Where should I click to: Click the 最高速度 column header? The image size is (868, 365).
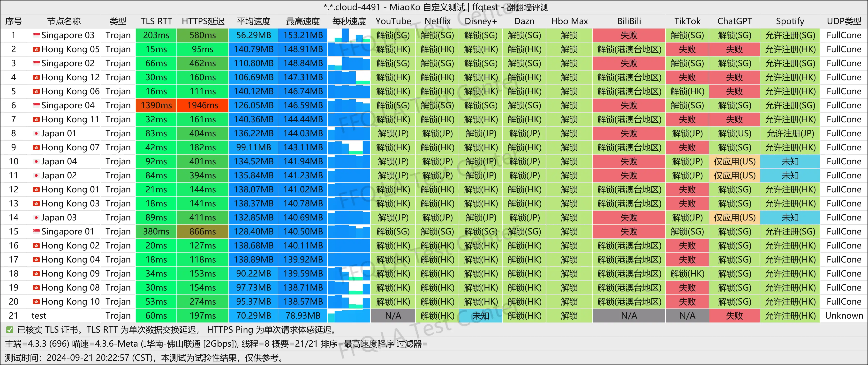(x=302, y=21)
